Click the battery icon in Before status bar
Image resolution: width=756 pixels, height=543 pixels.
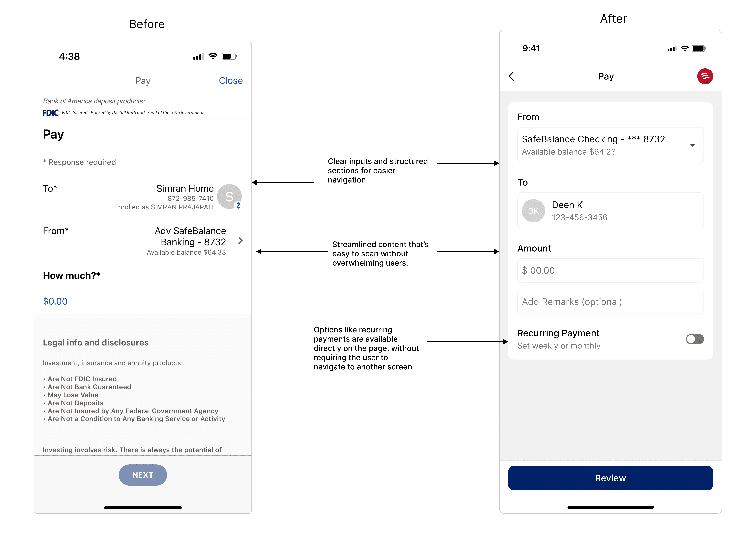(229, 56)
